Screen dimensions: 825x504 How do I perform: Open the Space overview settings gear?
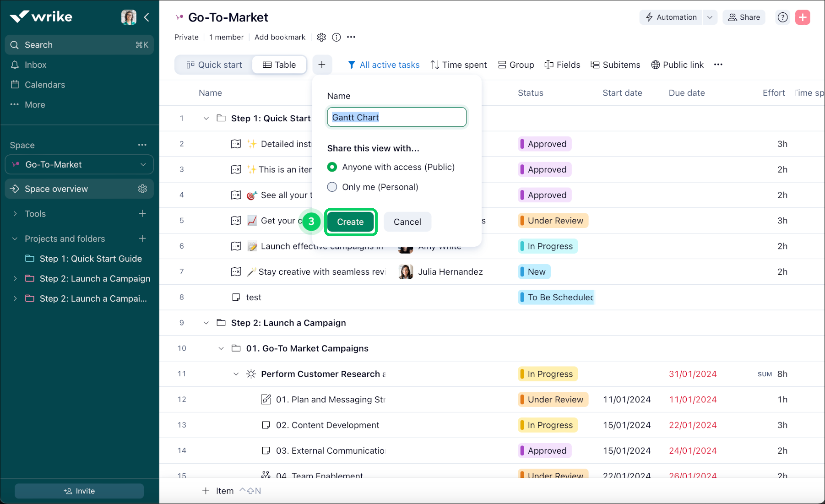[x=142, y=189]
